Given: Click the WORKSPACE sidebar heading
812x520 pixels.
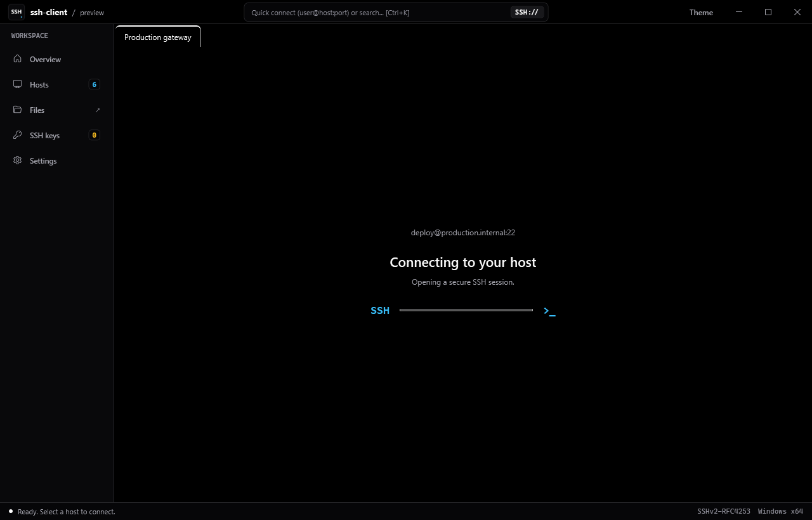Looking at the screenshot, I should pyautogui.click(x=30, y=36).
